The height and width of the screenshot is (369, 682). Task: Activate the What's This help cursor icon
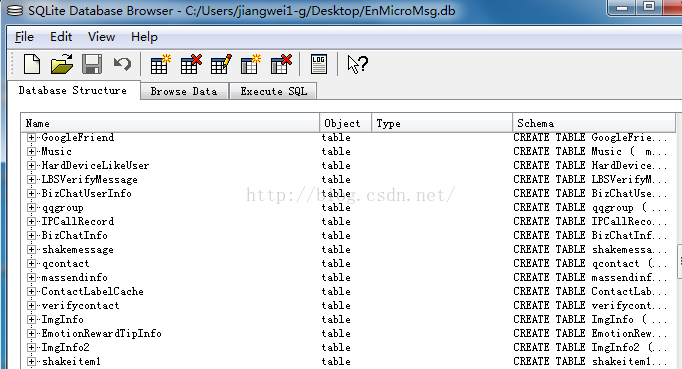click(358, 64)
